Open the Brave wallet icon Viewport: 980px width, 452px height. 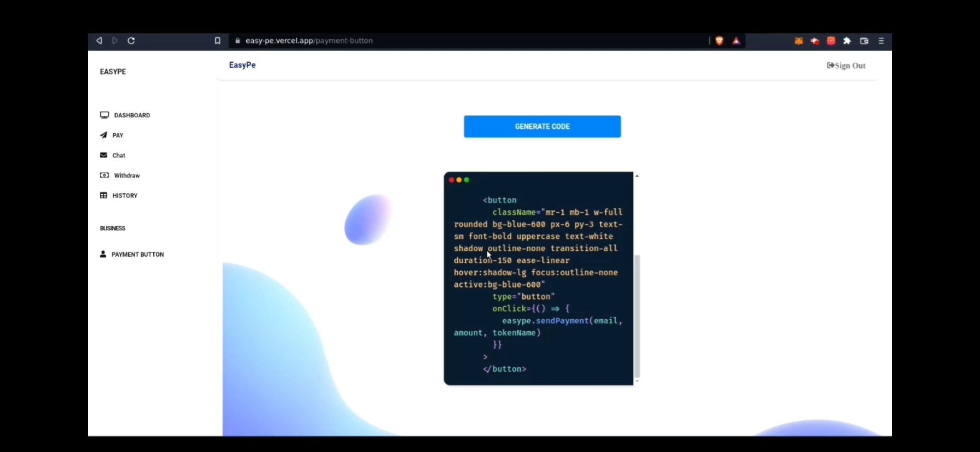pos(864,41)
